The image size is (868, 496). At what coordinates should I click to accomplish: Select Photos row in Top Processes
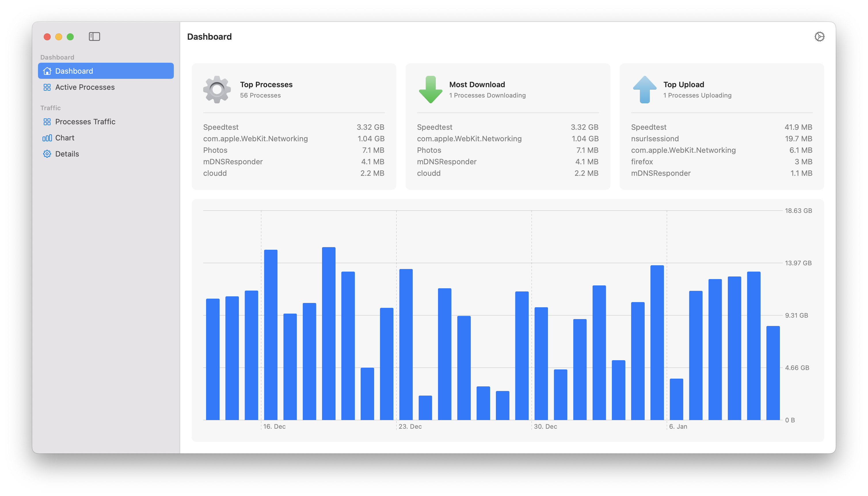click(x=294, y=150)
